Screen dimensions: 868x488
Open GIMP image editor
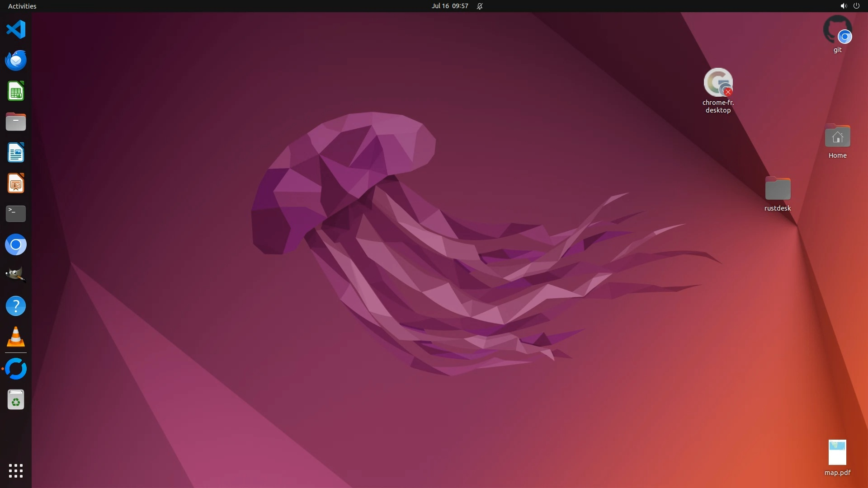[x=16, y=275]
